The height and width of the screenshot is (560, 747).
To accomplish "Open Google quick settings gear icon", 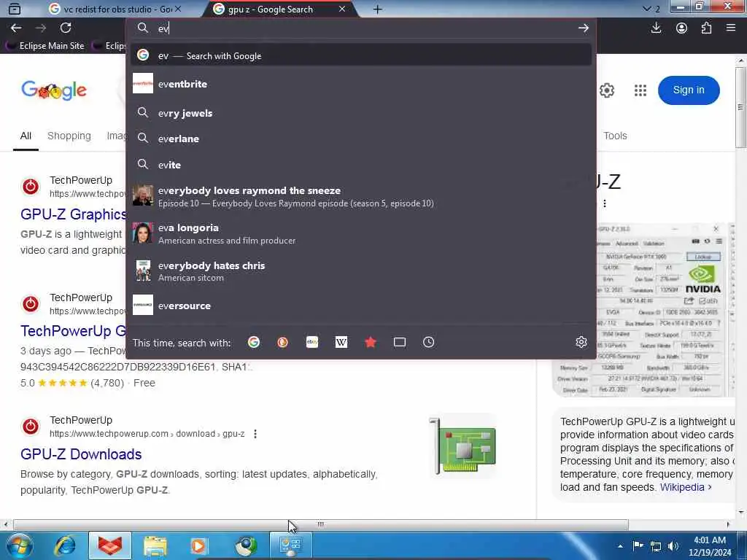I will (606, 90).
